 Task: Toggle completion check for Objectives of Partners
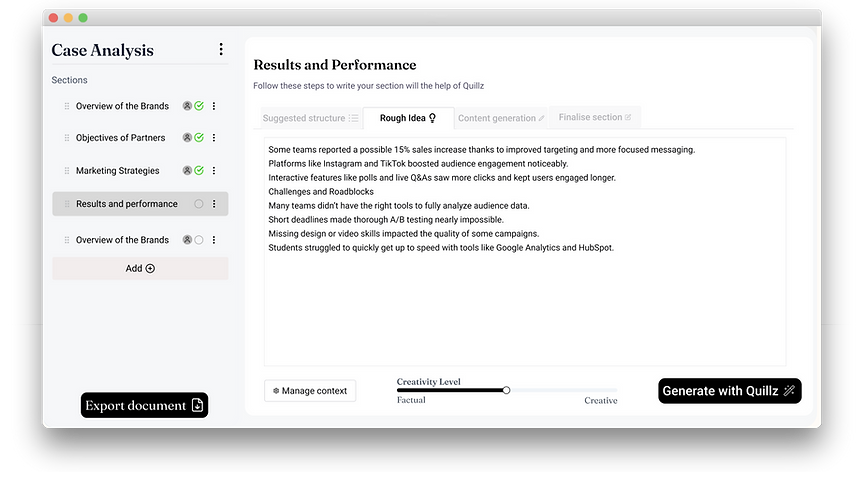click(199, 138)
